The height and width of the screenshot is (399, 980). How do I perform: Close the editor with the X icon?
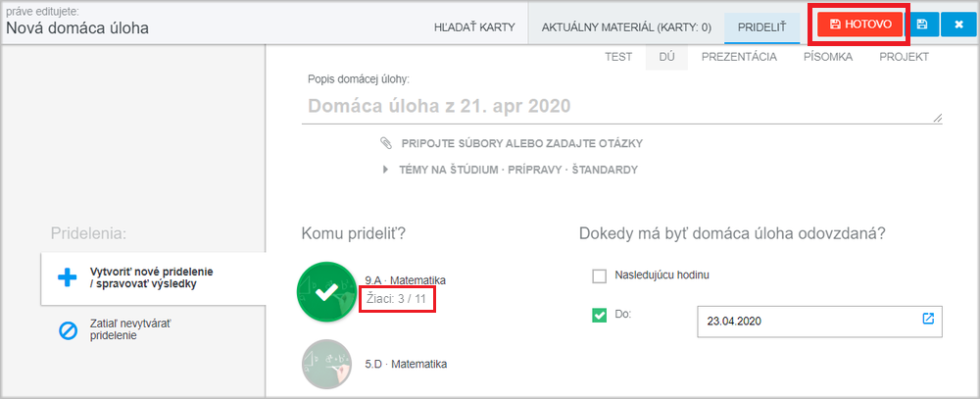959,25
